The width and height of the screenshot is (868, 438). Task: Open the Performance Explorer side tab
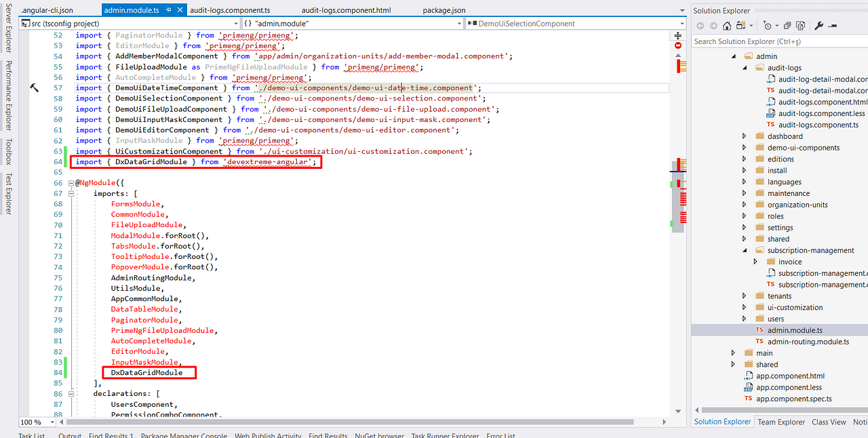coord(9,96)
